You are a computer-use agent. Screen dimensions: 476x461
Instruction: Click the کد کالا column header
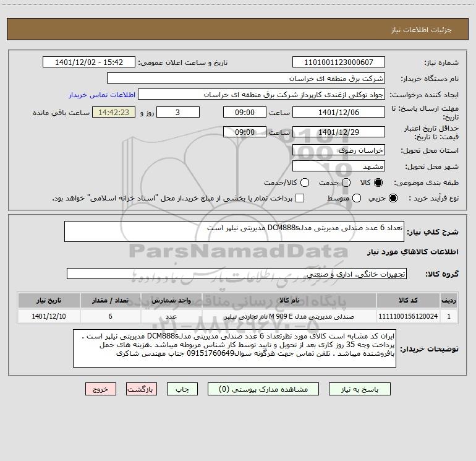coord(408,300)
